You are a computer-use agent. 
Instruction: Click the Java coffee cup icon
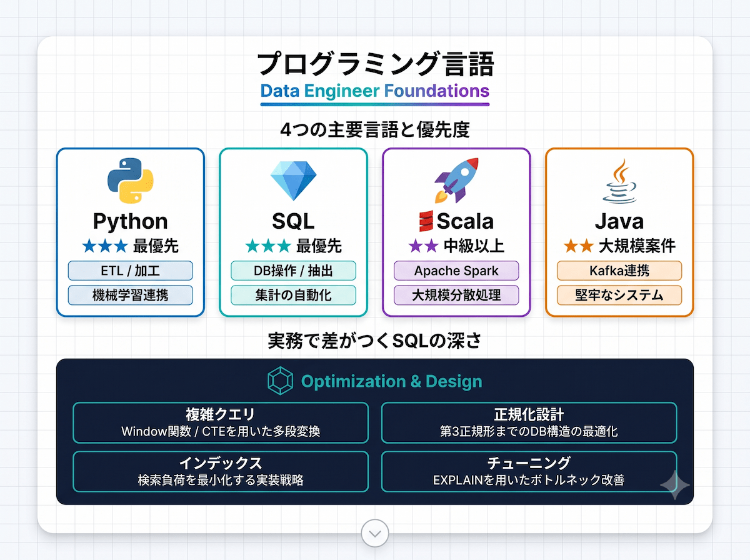coord(619,180)
